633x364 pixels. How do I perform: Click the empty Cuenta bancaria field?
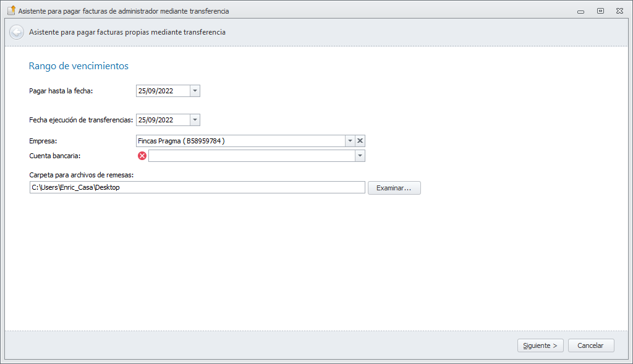251,156
